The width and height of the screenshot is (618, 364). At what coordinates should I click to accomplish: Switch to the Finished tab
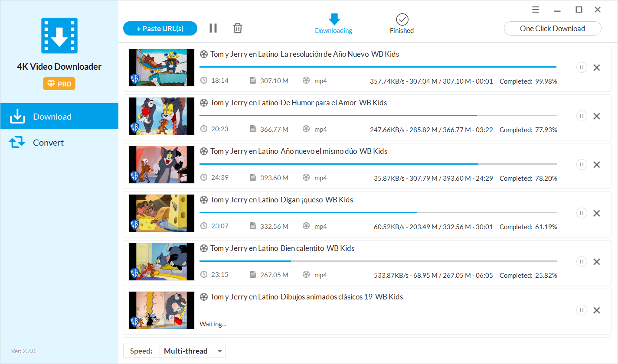coord(402,24)
